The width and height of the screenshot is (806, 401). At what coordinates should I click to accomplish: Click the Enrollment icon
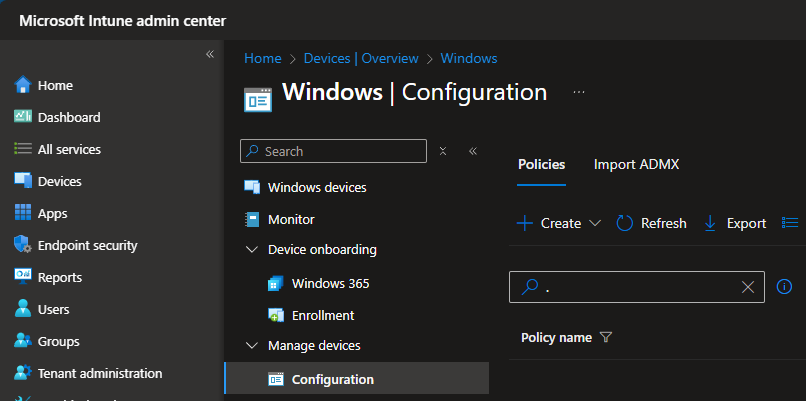pyautogui.click(x=276, y=315)
